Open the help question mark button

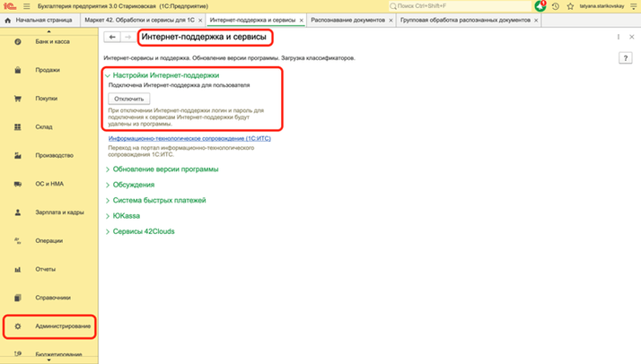626,58
